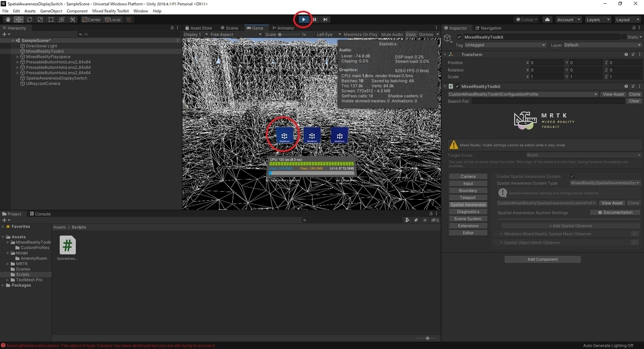Open the Input settings button
Viewport: 644px width, 349px height.
(x=468, y=184)
